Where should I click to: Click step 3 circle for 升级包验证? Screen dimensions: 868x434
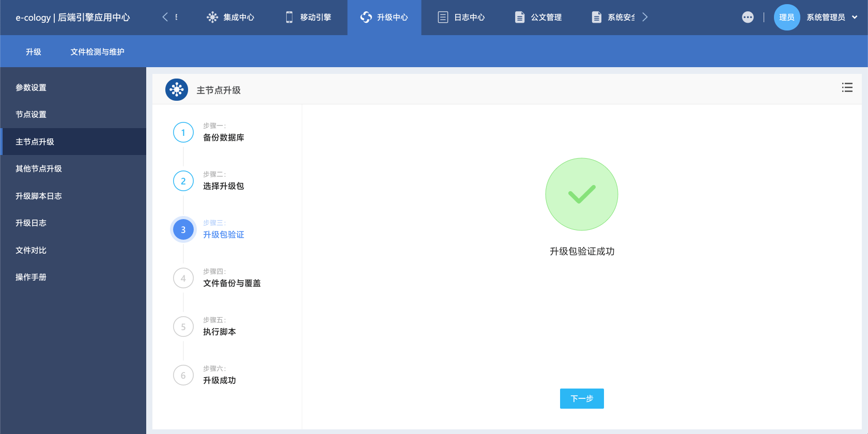(x=183, y=229)
